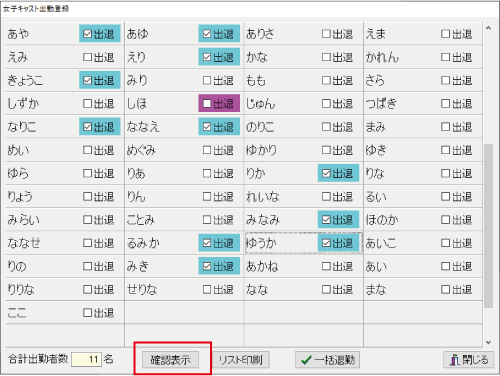Check 出退 checkbox for えま

click(x=445, y=34)
